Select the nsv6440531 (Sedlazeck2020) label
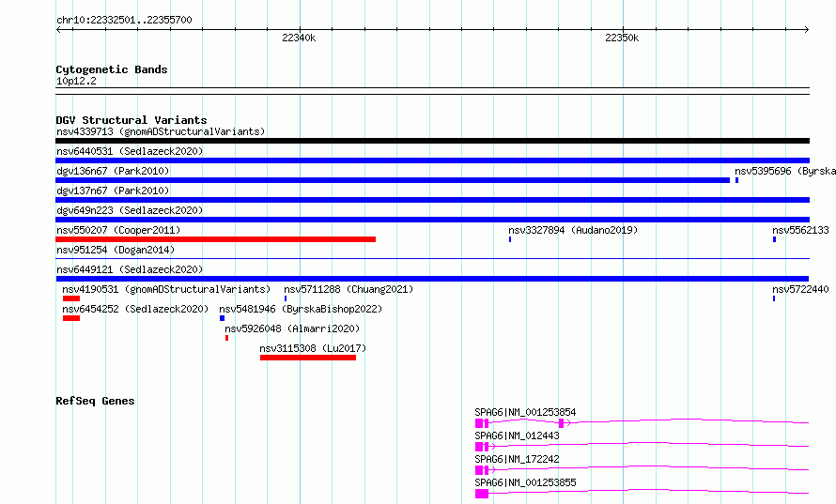Image resolution: width=836 pixels, height=504 pixels. point(130,151)
